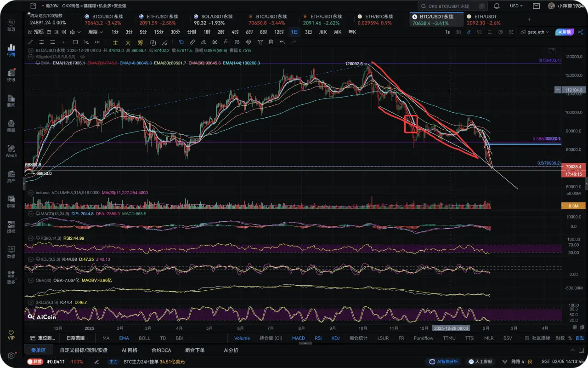
Task: Select the 4时 timeframe button
Action: (x=235, y=32)
